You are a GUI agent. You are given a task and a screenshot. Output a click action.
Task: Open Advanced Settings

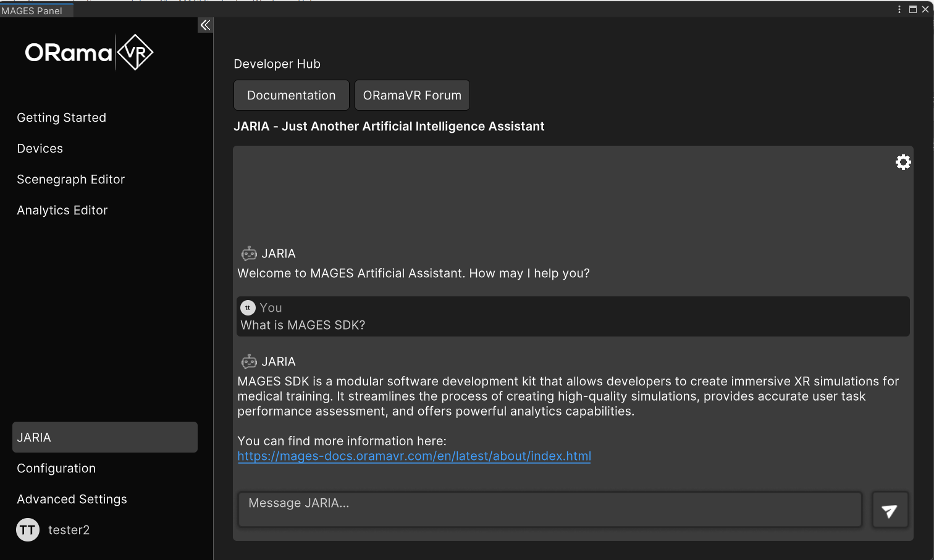pyautogui.click(x=72, y=499)
